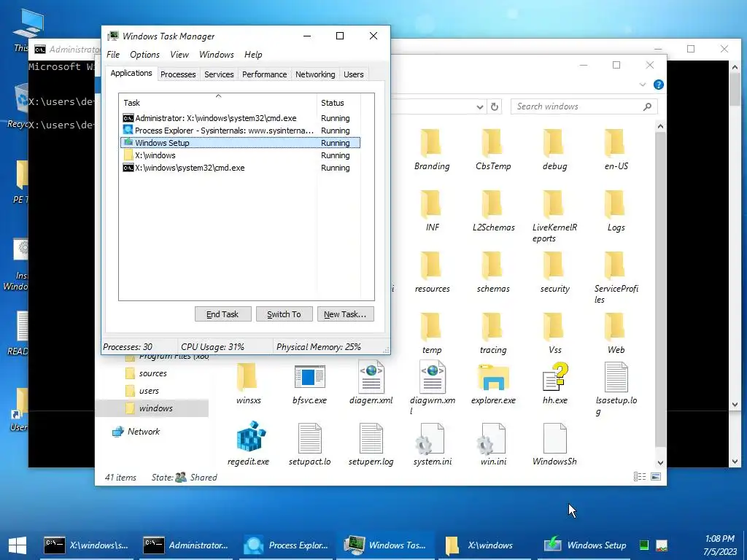Open the Windows Start button
Viewport: 747px width, 560px height.
[18, 545]
